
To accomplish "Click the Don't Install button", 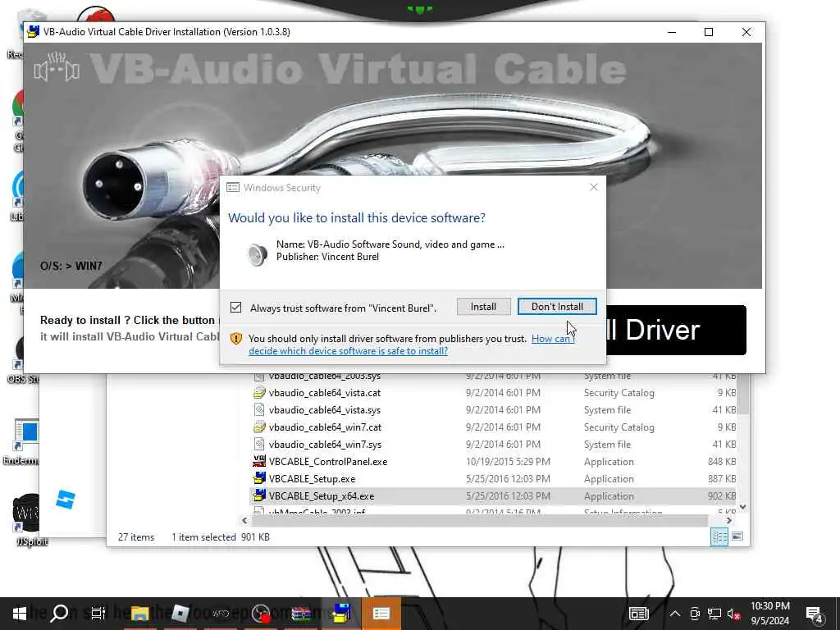I will [x=557, y=307].
